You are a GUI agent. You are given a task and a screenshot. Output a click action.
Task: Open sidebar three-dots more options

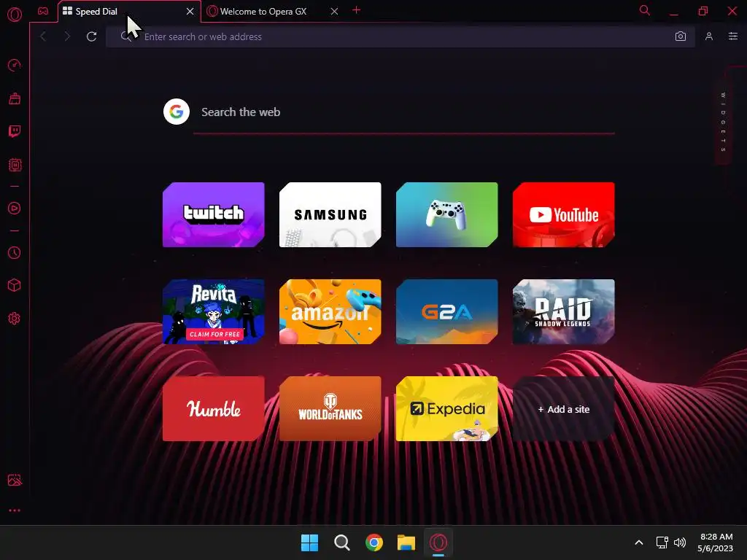(x=15, y=510)
